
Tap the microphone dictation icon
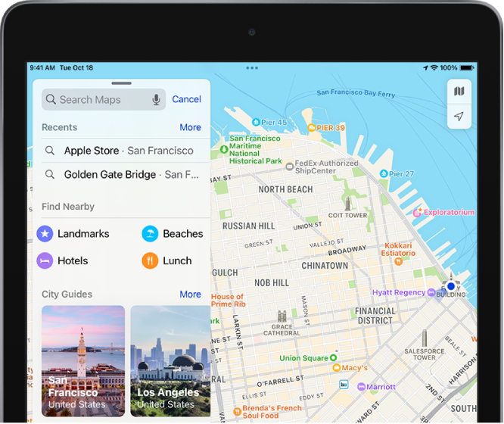pos(156,100)
